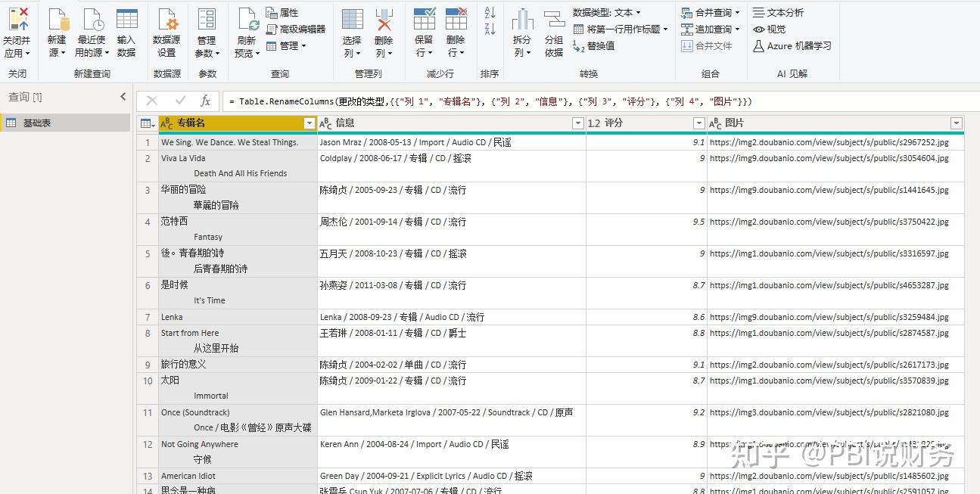Click the fx formula icon

coord(205,101)
